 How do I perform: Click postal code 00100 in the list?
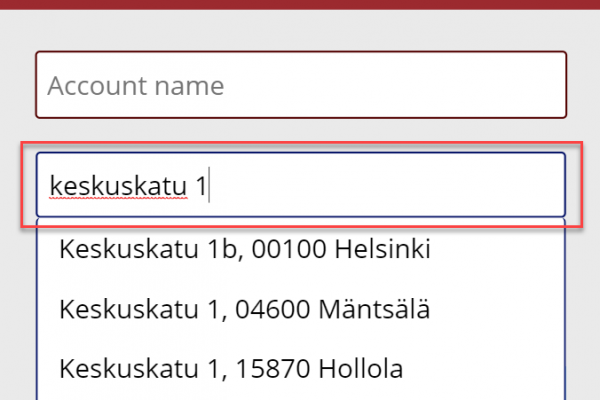[288, 249]
